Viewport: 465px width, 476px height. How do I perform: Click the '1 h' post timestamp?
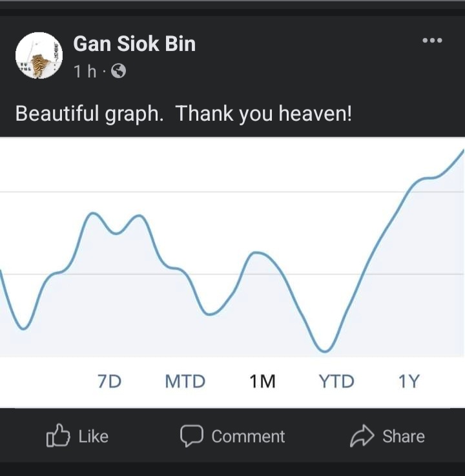85,71
